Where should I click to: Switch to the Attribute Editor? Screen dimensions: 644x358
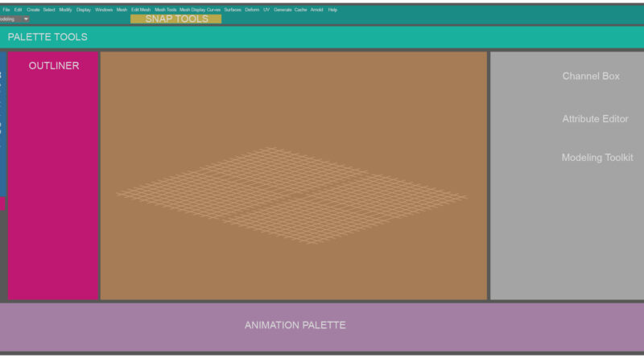595,119
